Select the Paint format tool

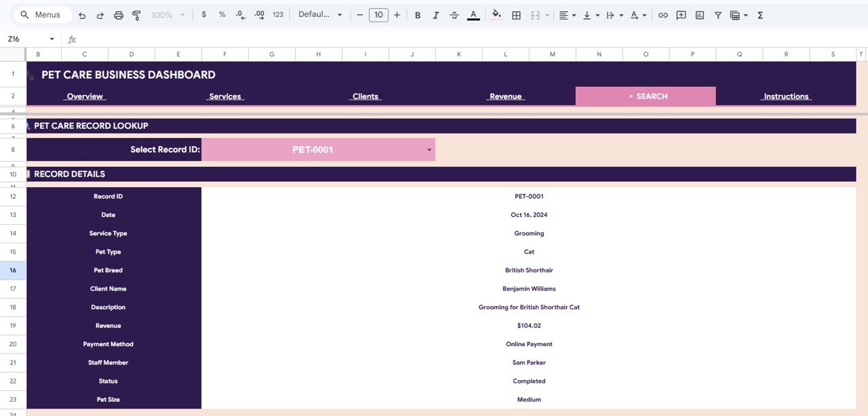click(x=136, y=14)
